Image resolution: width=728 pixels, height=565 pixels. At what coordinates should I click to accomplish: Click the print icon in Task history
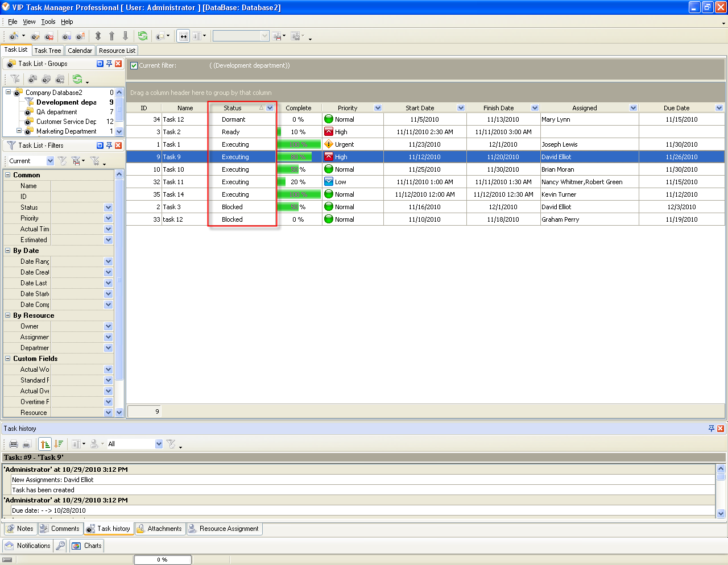click(14, 444)
